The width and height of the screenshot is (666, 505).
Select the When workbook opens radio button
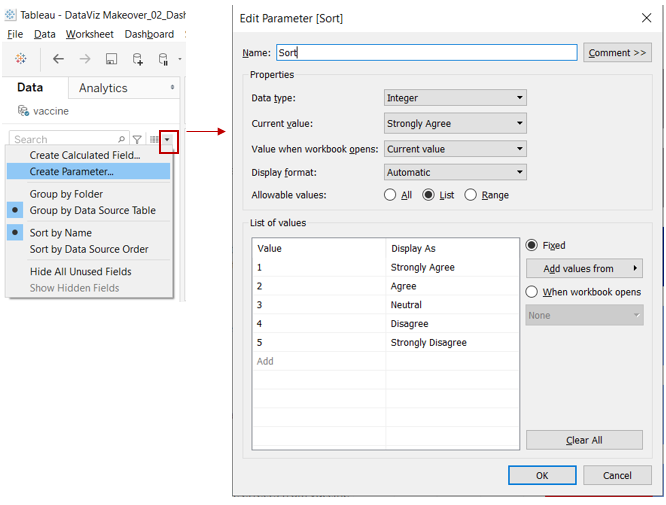pos(532,292)
